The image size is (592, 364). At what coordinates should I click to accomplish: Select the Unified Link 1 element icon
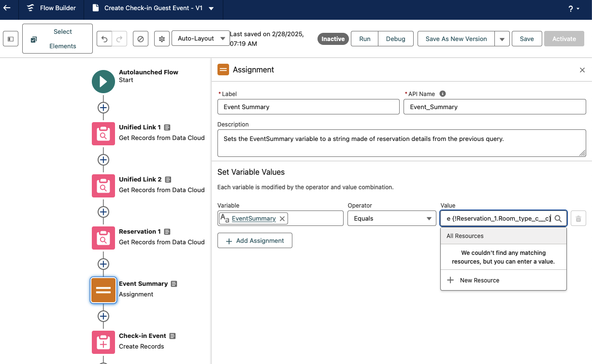103,134
